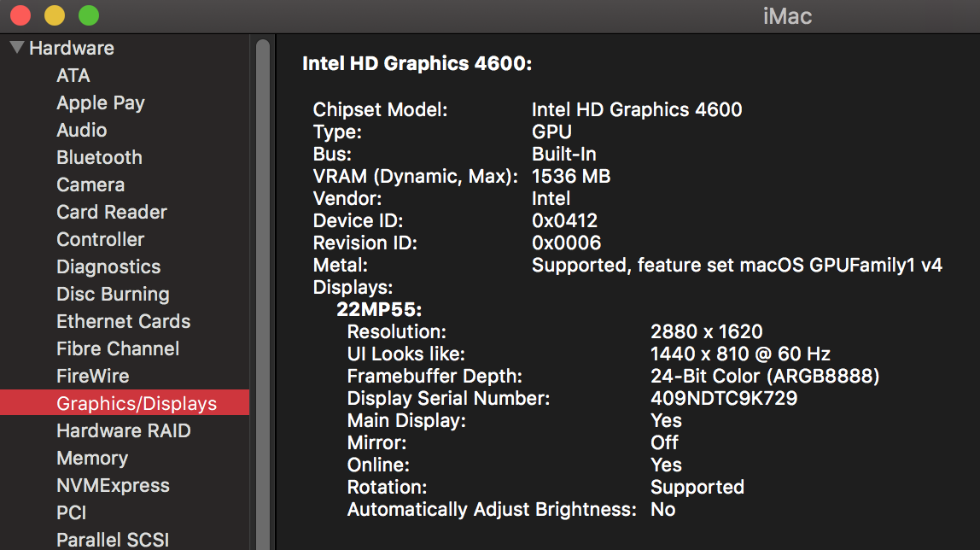Click the Vendor value 'Intel'
This screenshot has width=980, height=550.
point(551,199)
